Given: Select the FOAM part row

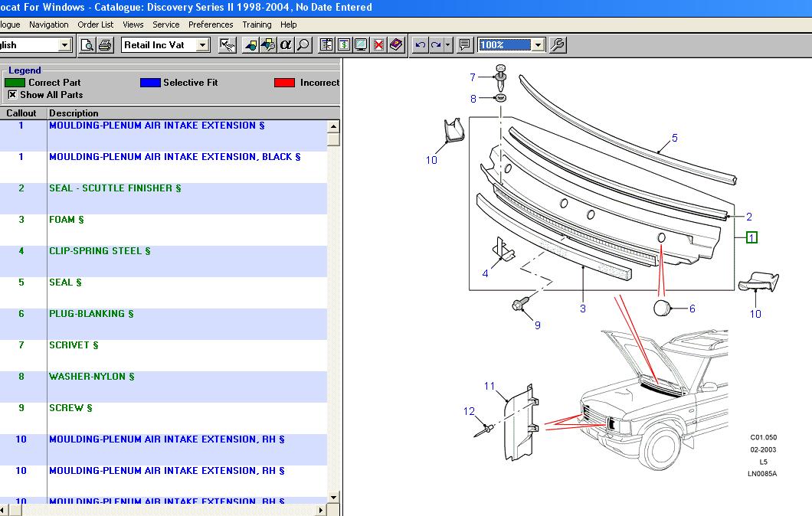Looking at the screenshot, I should [67, 220].
